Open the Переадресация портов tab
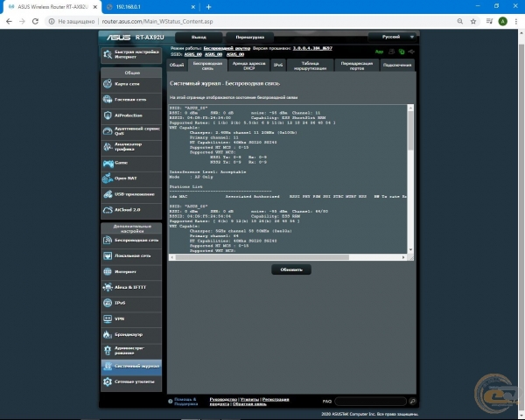Screen dimensions: 525x420 point(357,66)
